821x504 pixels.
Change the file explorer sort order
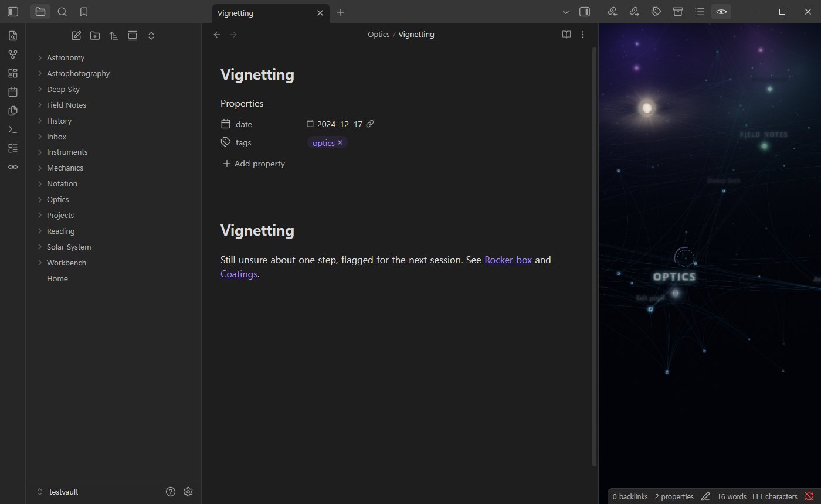pyautogui.click(x=114, y=36)
